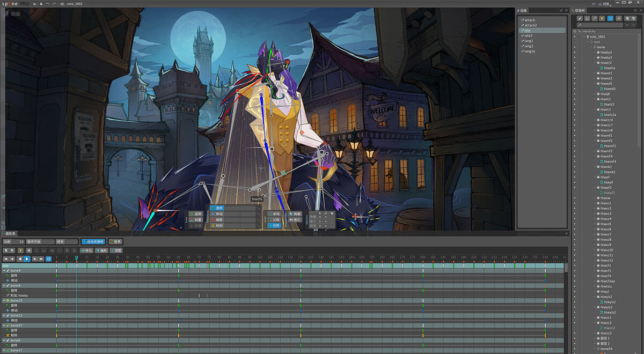This screenshot has height=354, width=644.
Task: Switch axes to 本地 (Local)
Action: click(274, 213)
